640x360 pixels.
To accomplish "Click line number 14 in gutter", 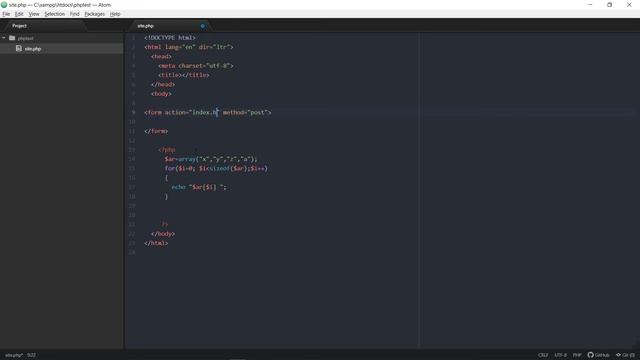I will pyautogui.click(x=132, y=159).
